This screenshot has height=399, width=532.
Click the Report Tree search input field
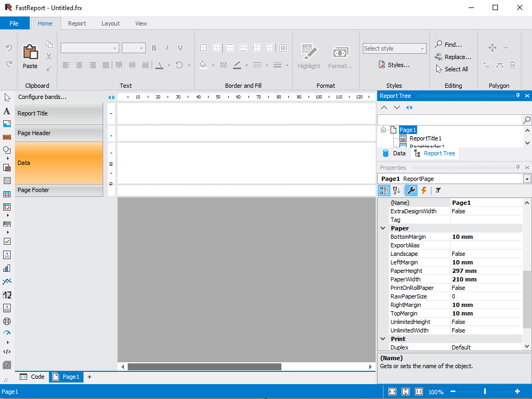click(x=450, y=120)
